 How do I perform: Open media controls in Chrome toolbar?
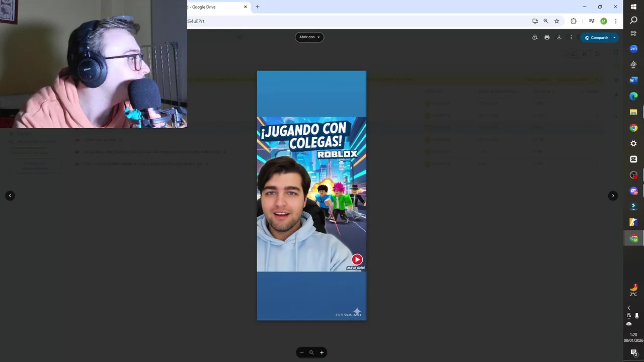tap(592, 21)
